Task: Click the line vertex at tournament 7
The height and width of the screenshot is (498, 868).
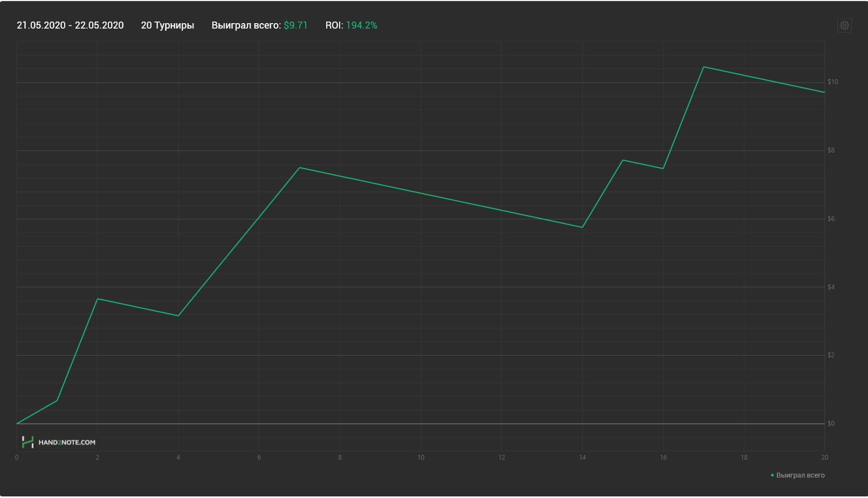Action: 300,168
